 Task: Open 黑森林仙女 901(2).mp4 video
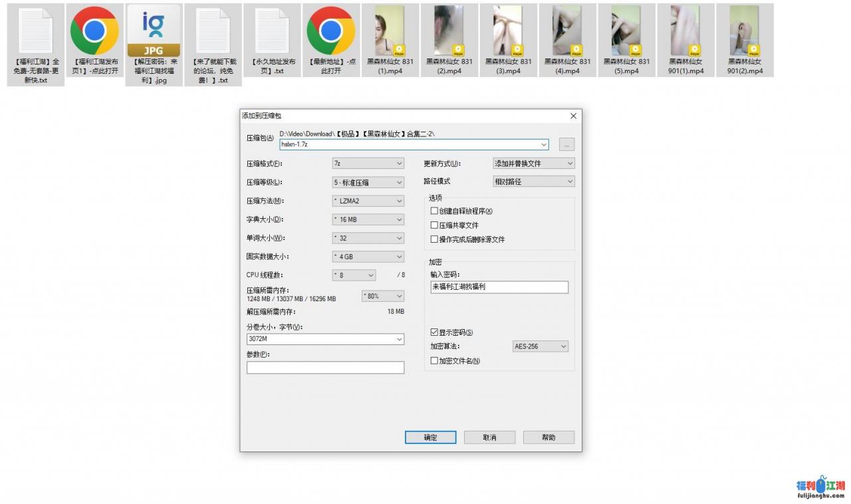click(x=745, y=30)
